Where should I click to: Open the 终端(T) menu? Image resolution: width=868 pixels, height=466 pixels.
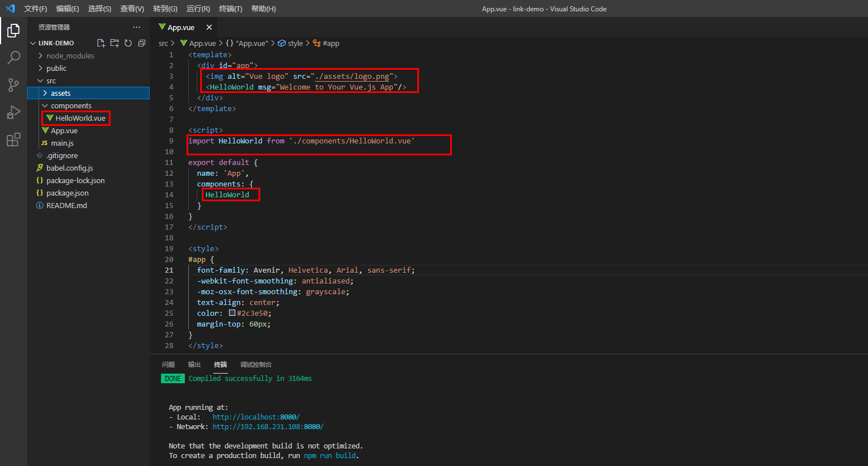click(x=230, y=9)
